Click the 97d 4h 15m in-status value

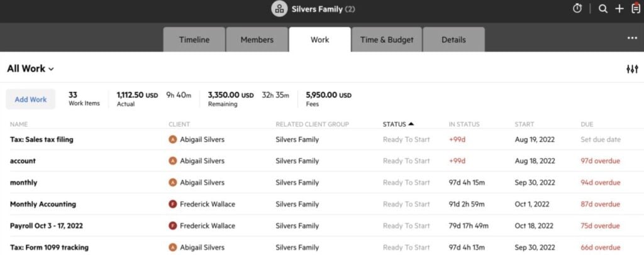tap(467, 182)
